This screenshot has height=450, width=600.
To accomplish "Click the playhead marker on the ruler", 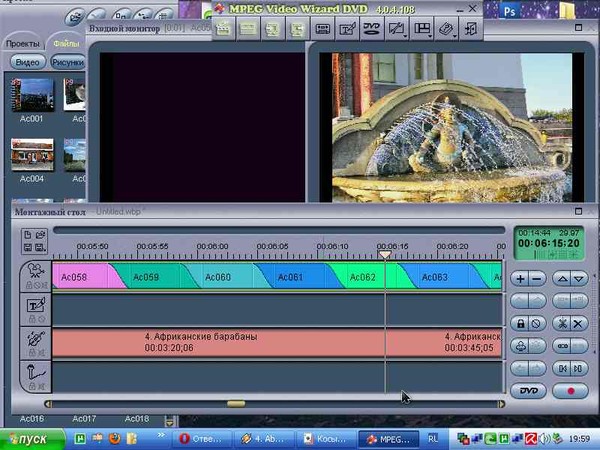I will coord(385,254).
